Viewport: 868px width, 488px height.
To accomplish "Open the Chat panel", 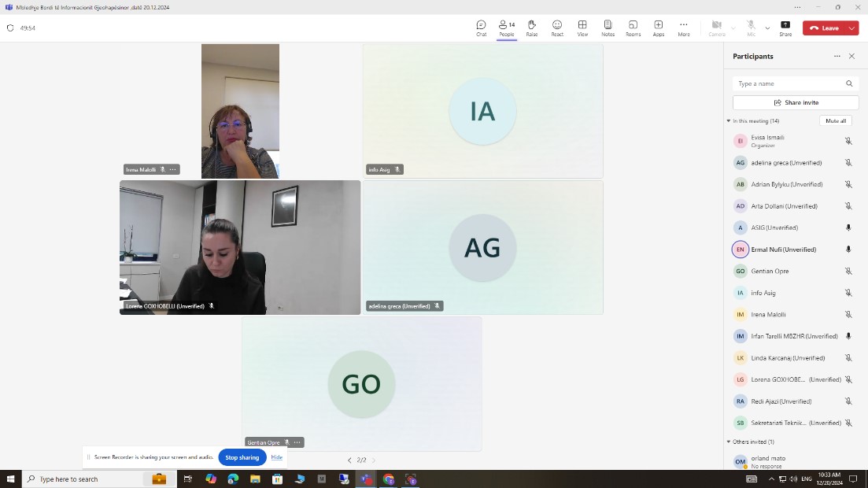I will 481,28.
